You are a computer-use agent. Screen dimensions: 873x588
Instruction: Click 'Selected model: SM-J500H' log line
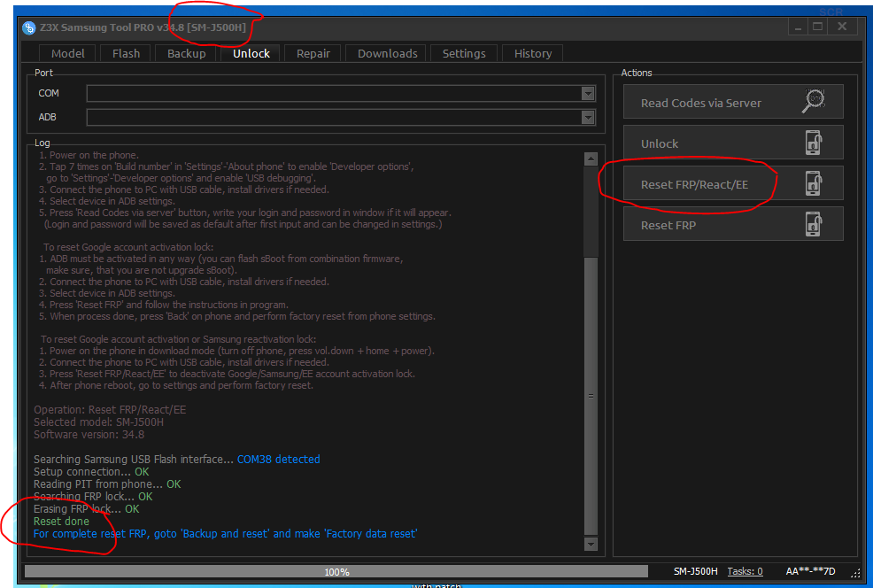click(98, 422)
